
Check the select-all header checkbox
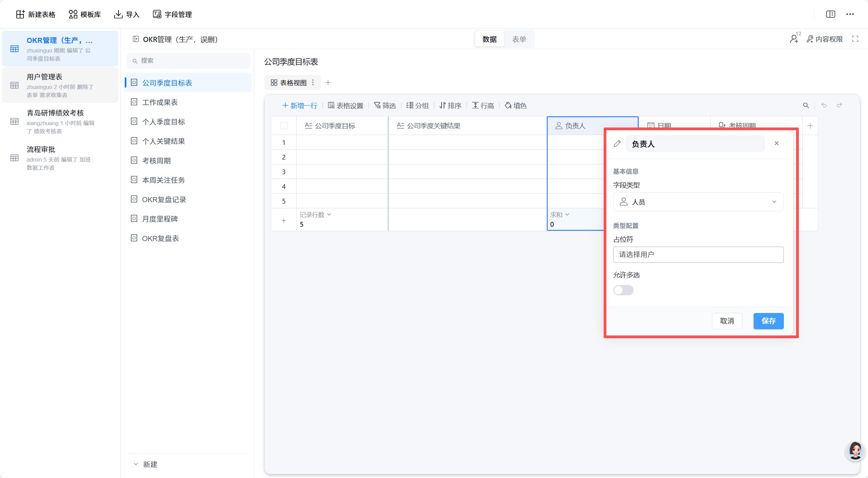(284, 126)
